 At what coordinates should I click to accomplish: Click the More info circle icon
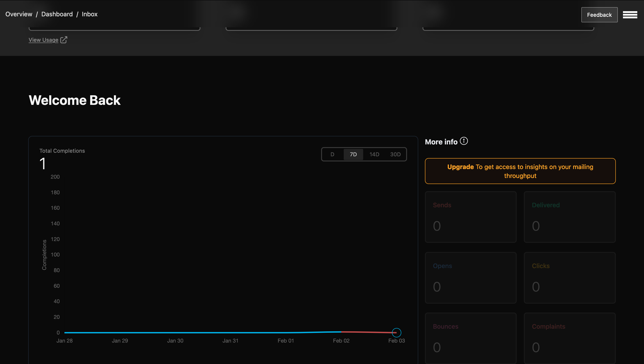click(464, 141)
